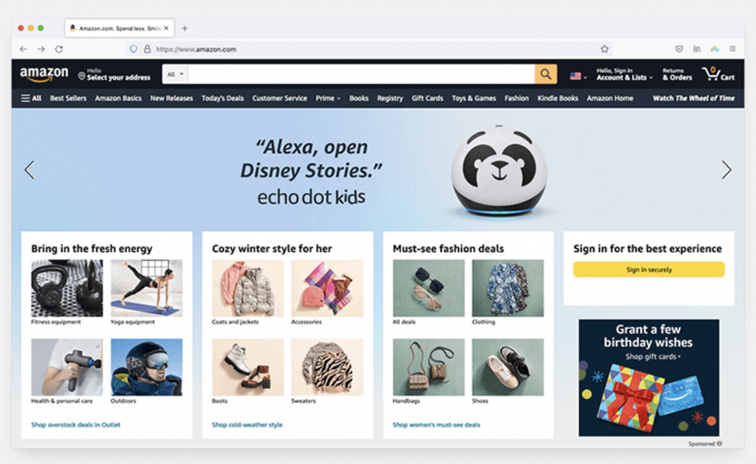Open a new browser tab with plus

(x=185, y=28)
